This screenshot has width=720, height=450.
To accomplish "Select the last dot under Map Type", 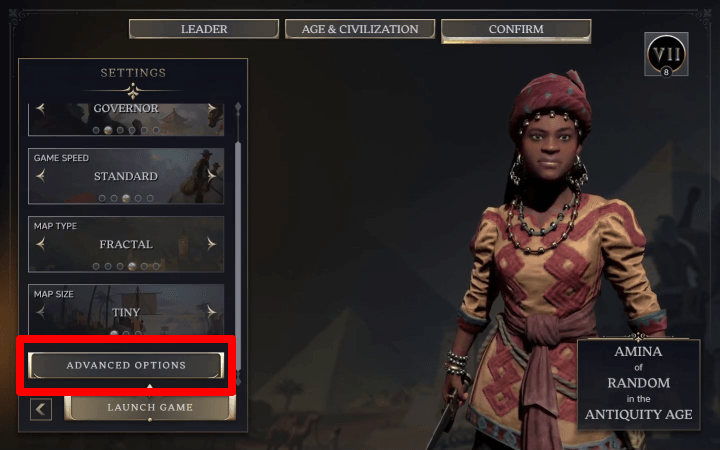I will [x=156, y=266].
